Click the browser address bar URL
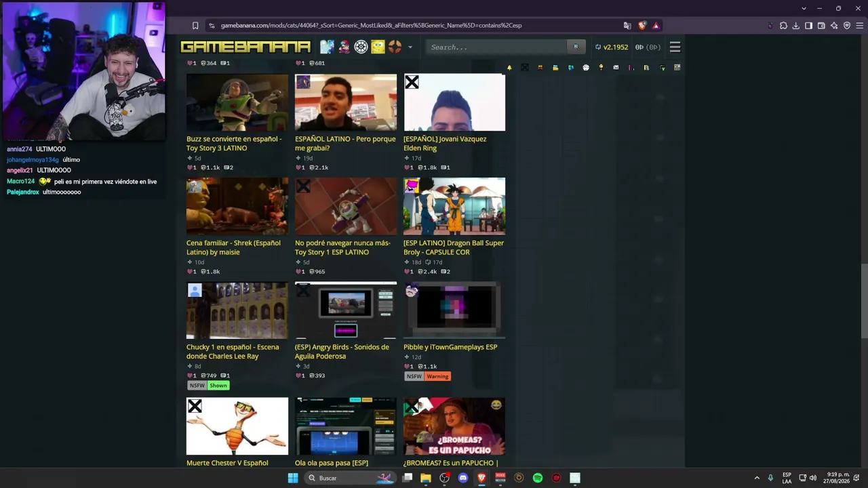Image resolution: width=868 pixels, height=488 pixels. [x=371, y=26]
